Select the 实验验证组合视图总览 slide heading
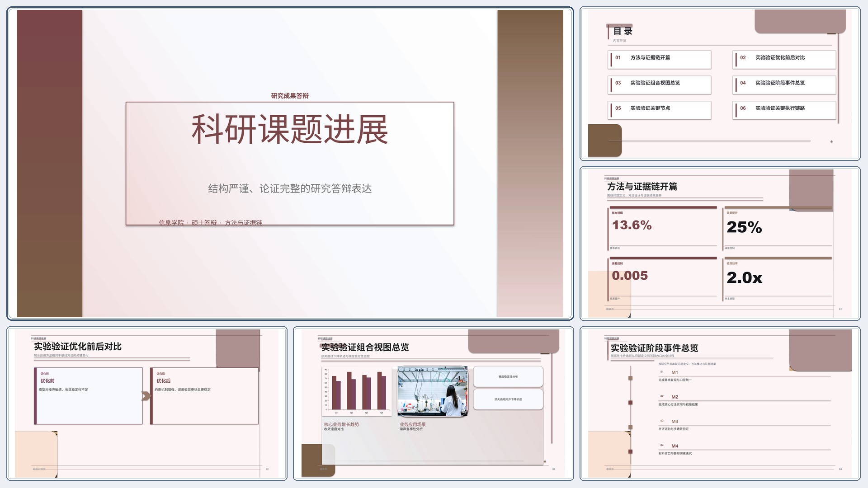The height and width of the screenshot is (488, 868). pos(365,347)
